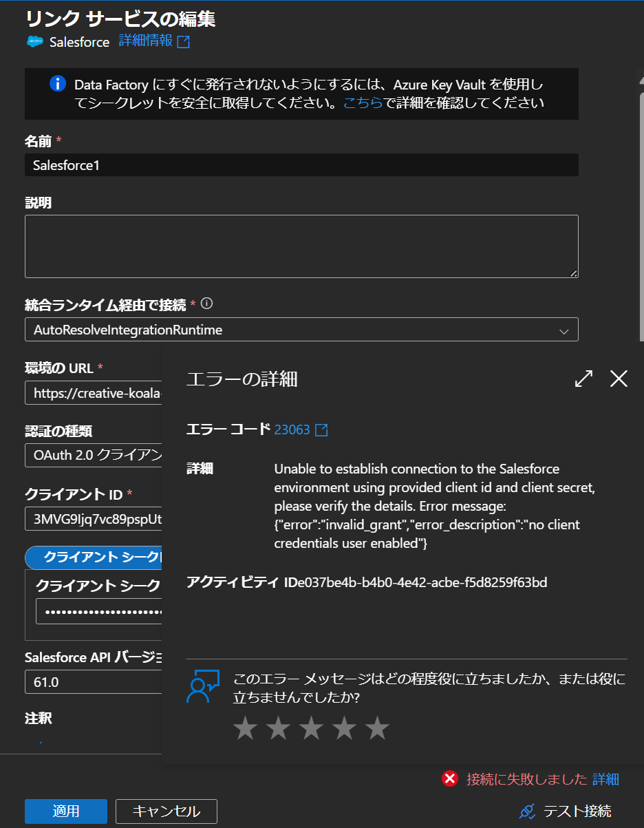This screenshot has height=828, width=644.
Task: Open the 詳細 link after 接続に失敗しました
Action: coord(606,779)
